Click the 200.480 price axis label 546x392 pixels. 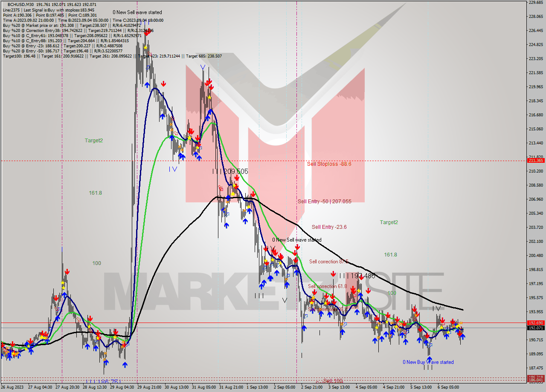point(535,256)
